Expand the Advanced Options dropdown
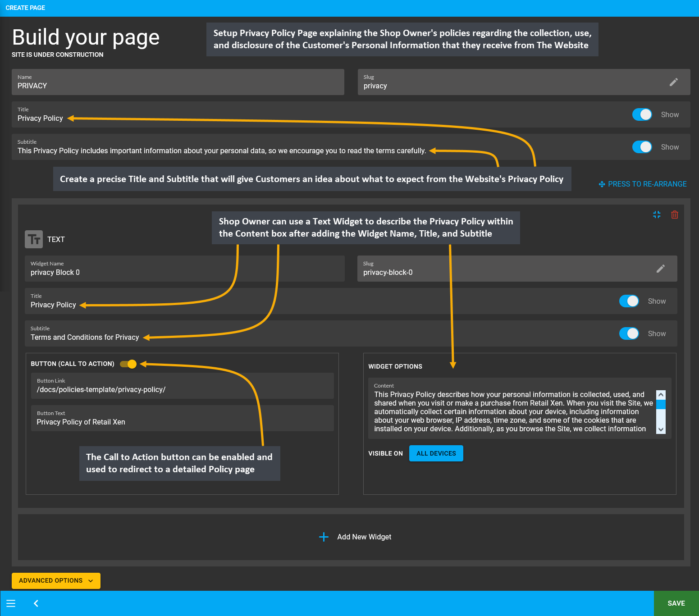Image resolution: width=699 pixels, height=616 pixels. point(56,580)
